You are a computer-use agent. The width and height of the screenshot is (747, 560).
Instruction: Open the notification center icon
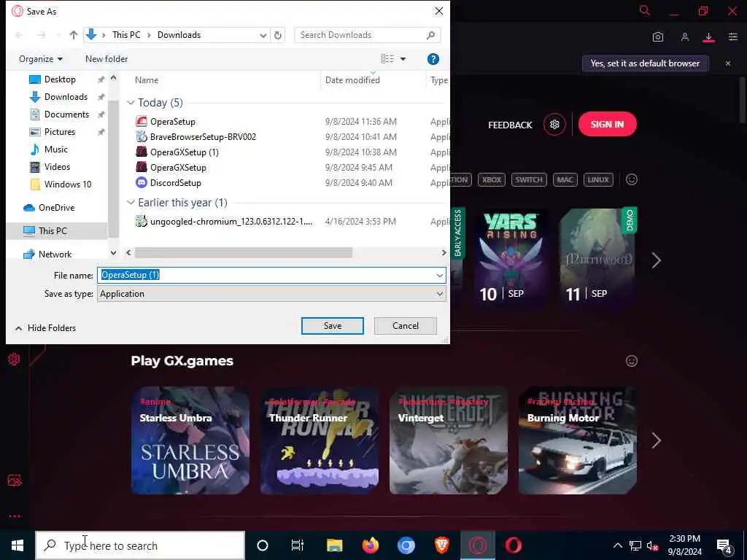pos(724,545)
